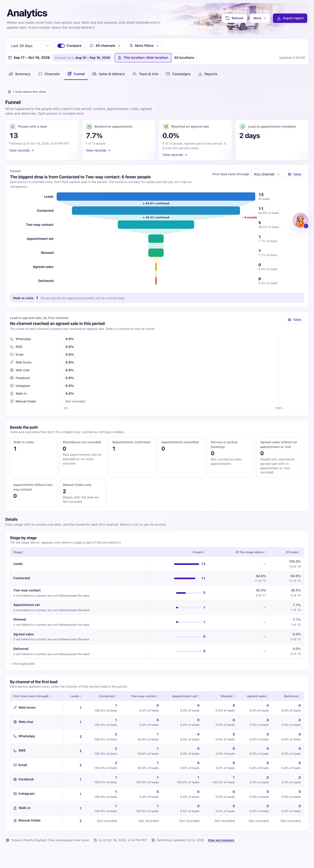Switch scope to All locations
The image size is (314, 868).
coord(184,58)
